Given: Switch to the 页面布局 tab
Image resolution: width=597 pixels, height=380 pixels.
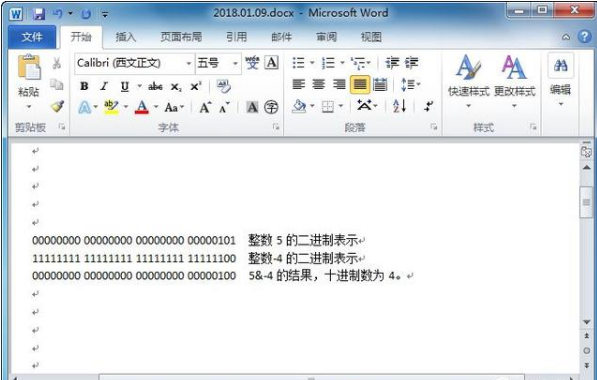Looking at the screenshot, I should [x=181, y=37].
